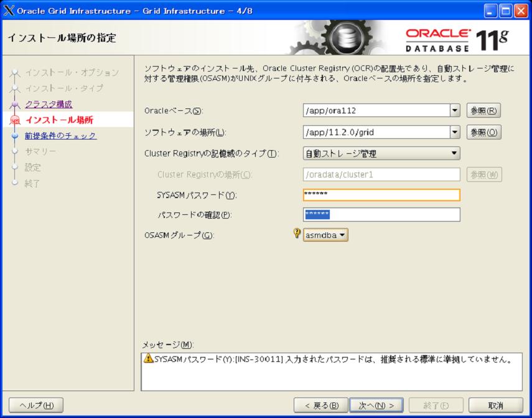Click the クラスタ構成 step node icon
The height and width of the screenshot is (418, 532).
click(14, 104)
